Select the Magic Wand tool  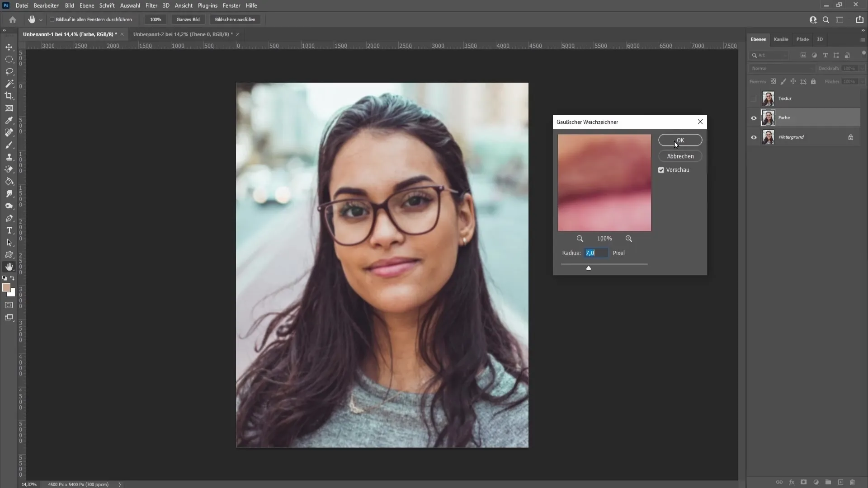9,84
